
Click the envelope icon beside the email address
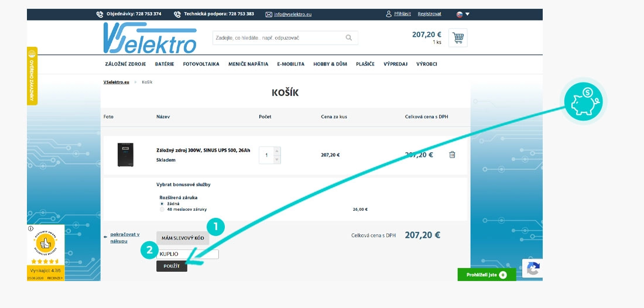coord(269,15)
